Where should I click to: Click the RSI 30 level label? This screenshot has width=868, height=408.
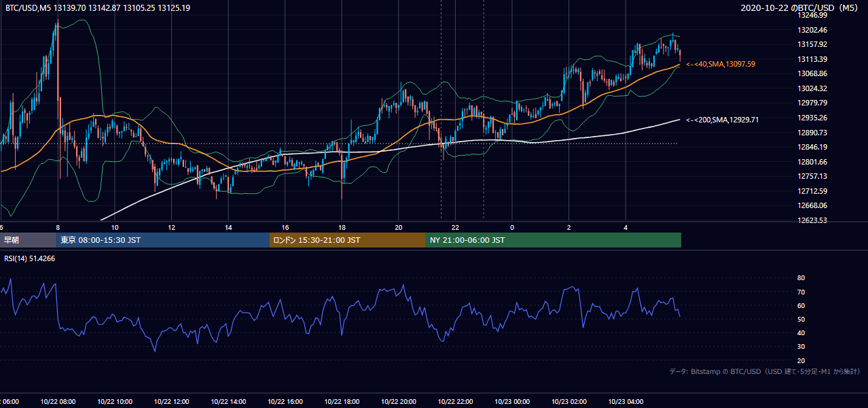click(801, 347)
